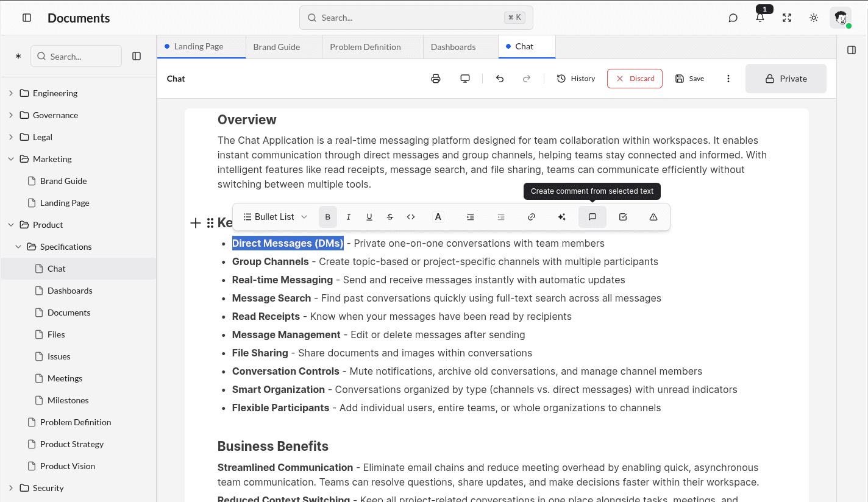Screen dimensions: 868x502
Task: Click the main Search field
Action: [x=416, y=18]
